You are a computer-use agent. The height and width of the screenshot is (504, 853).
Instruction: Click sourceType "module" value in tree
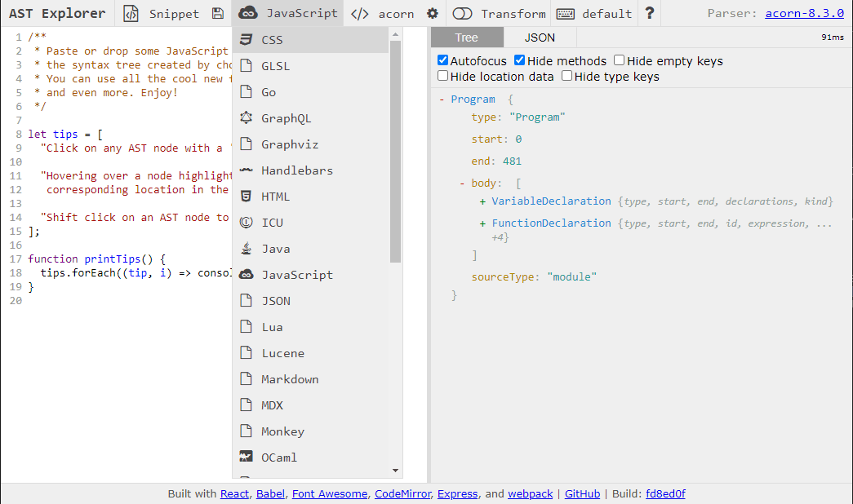pyautogui.click(x=571, y=277)
